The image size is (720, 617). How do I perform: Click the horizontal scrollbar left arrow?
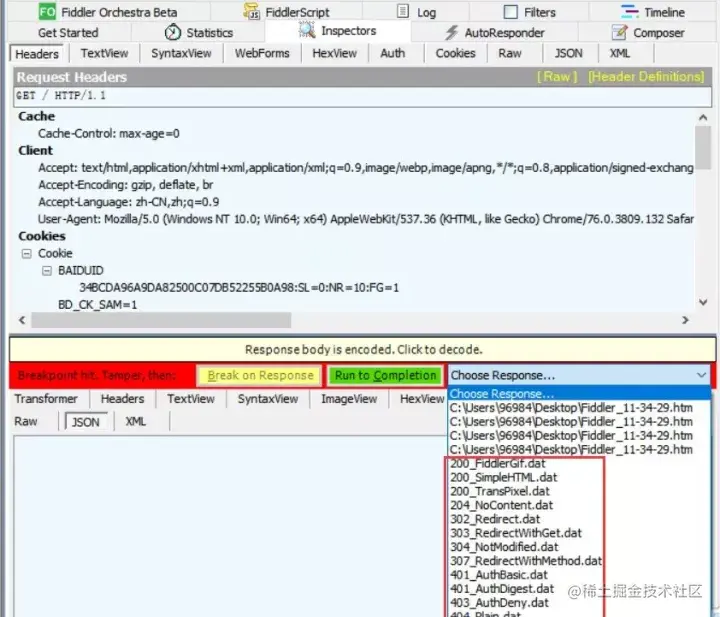click(22, 320)
